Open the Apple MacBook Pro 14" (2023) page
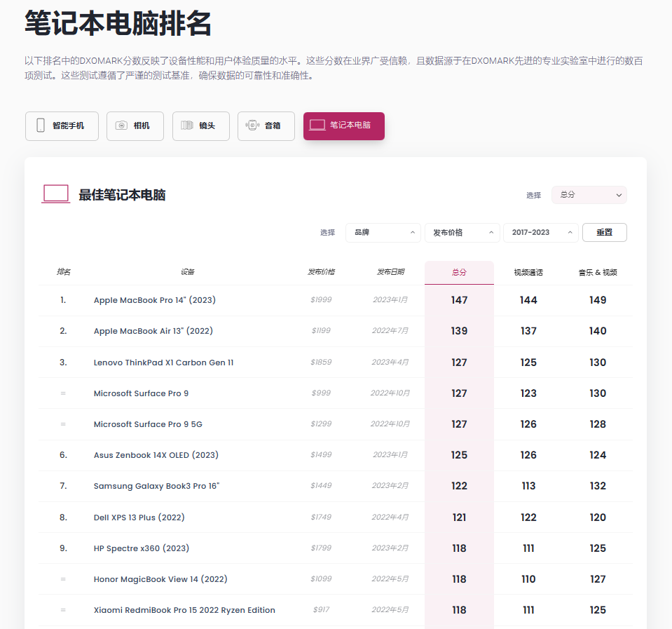This screenshot has height=629, width=672. 154,299
